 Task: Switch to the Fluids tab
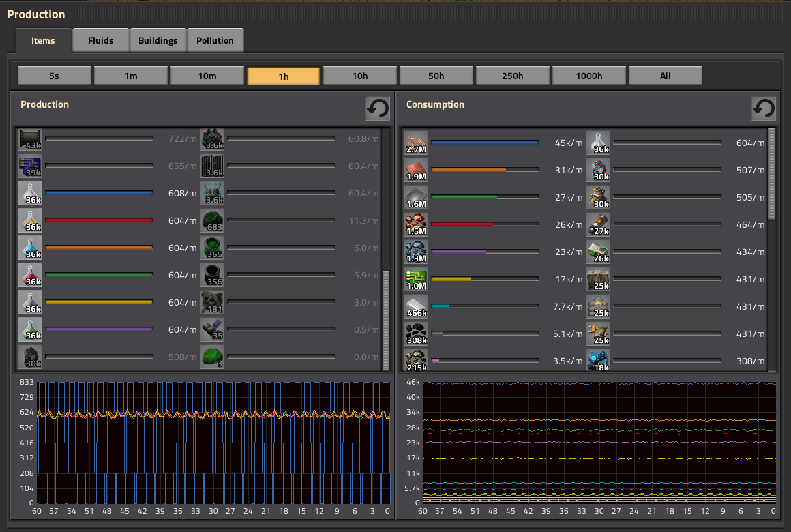100,40
